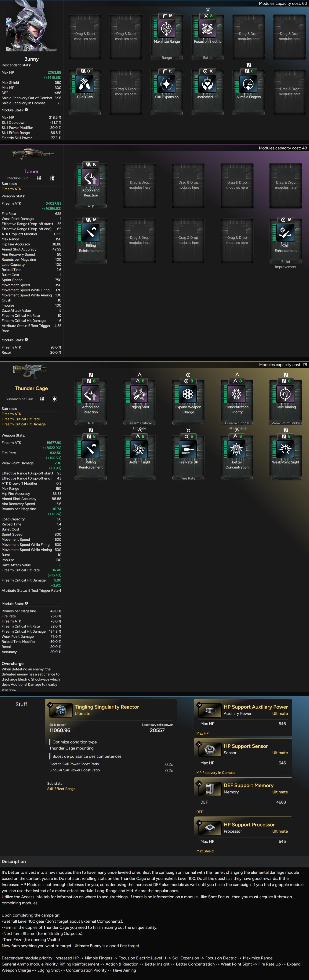Open the HP Support Auxiliary Power title
The height and width of the screenshot is (980, 309).
(256, 707)
